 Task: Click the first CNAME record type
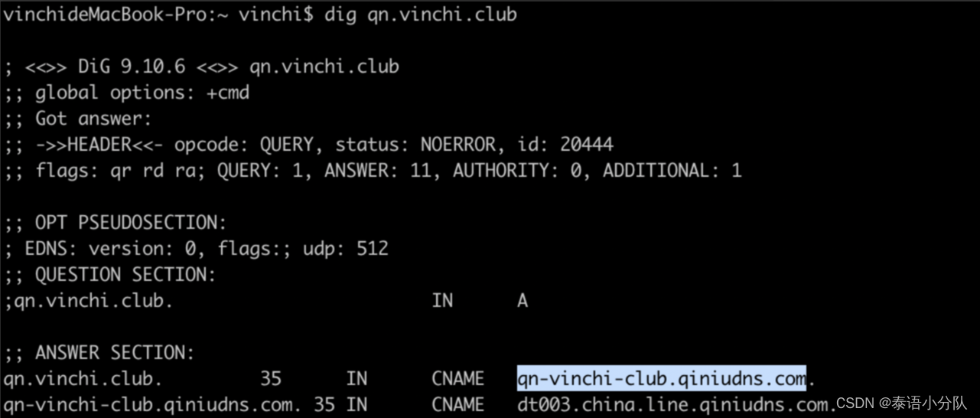tap(457, 379)
